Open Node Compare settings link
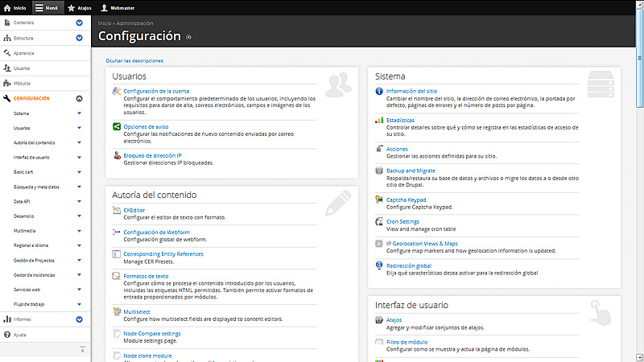Screen dimensions: 644x362 click(x=152, y=334)
